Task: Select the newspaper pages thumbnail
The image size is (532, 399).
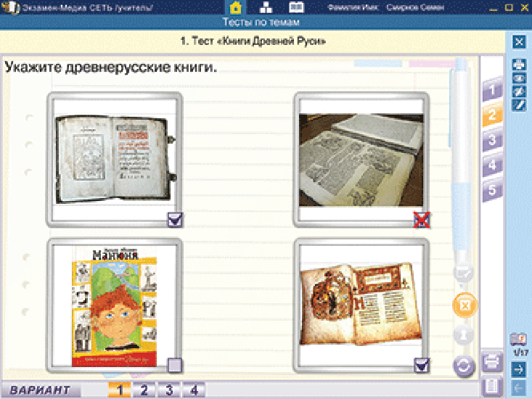Action: pyautogui.click(x=361, y=160)
